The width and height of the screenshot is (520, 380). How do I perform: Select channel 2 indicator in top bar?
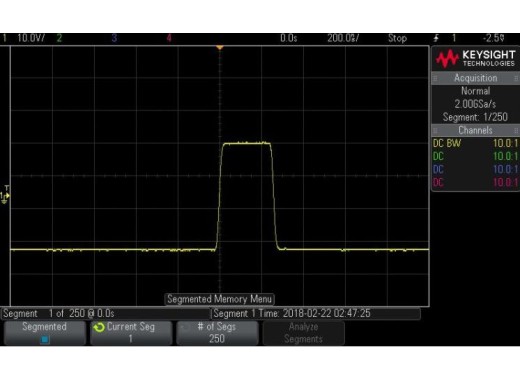point(59,38)
